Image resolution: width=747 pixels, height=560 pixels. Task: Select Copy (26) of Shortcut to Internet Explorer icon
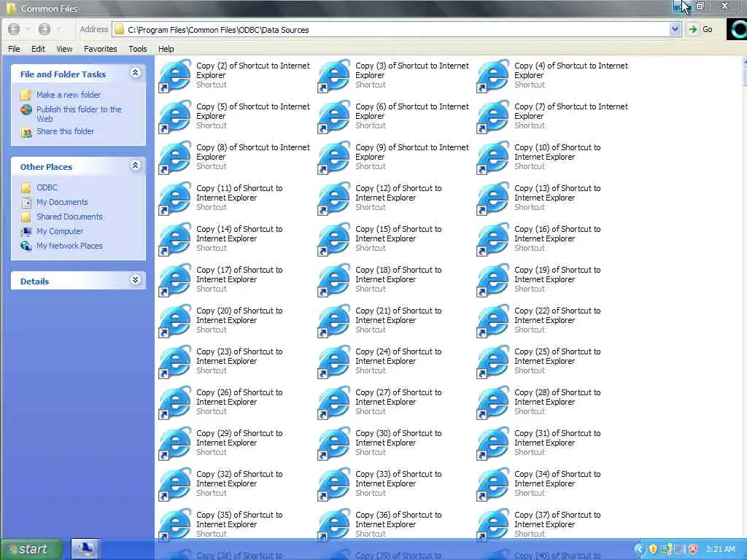175,403
